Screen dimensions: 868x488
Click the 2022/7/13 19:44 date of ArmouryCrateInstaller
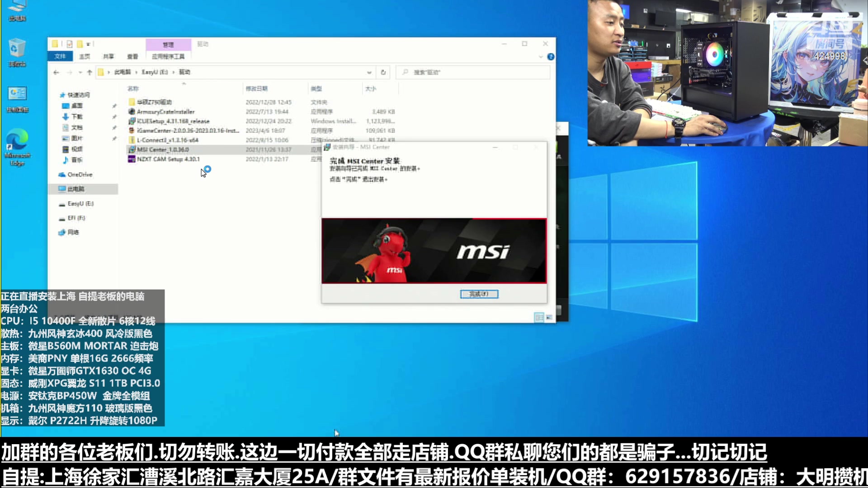[x=267, y=112]
